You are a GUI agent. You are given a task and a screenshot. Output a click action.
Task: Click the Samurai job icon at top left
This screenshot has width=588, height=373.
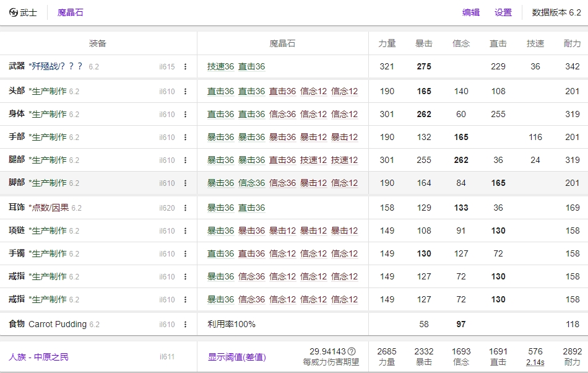[14, 12]
